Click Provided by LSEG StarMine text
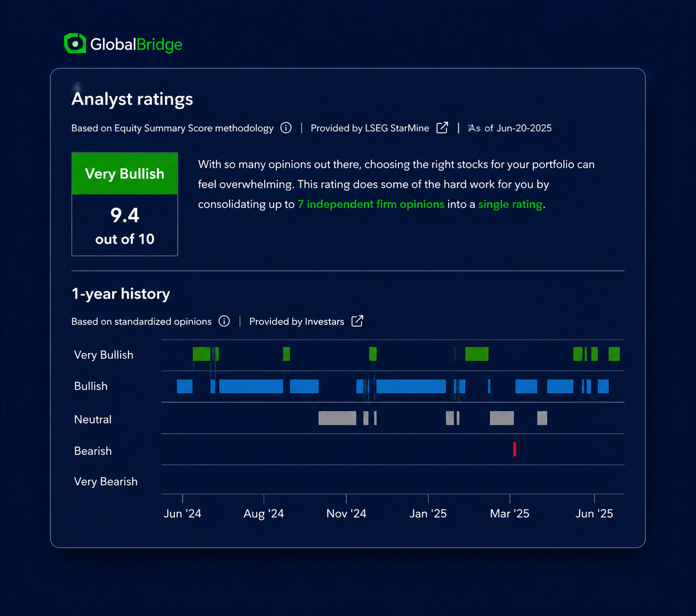Image resolution: width=696 pixels, height=616 pixels. click(x=370, y=128)
